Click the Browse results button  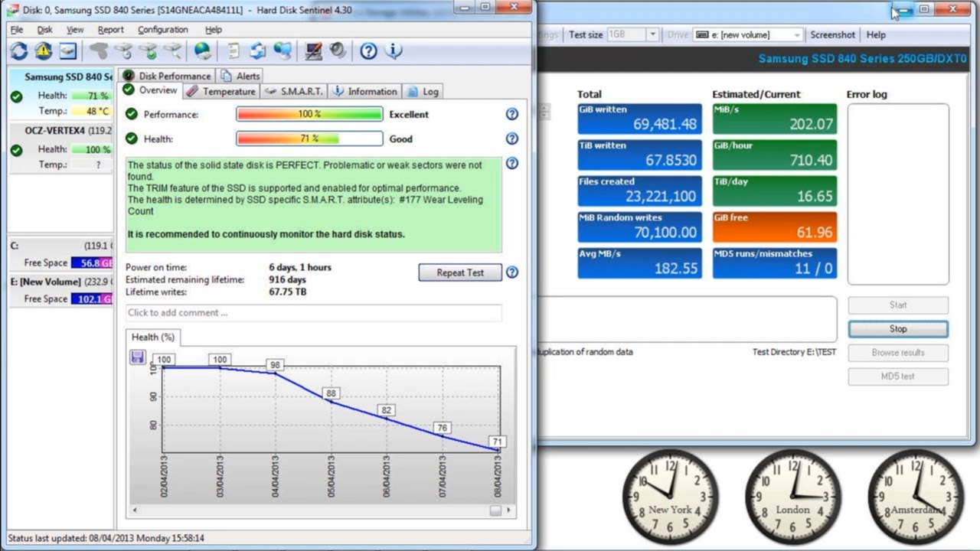pyautogui.click(x=898, y=353)
